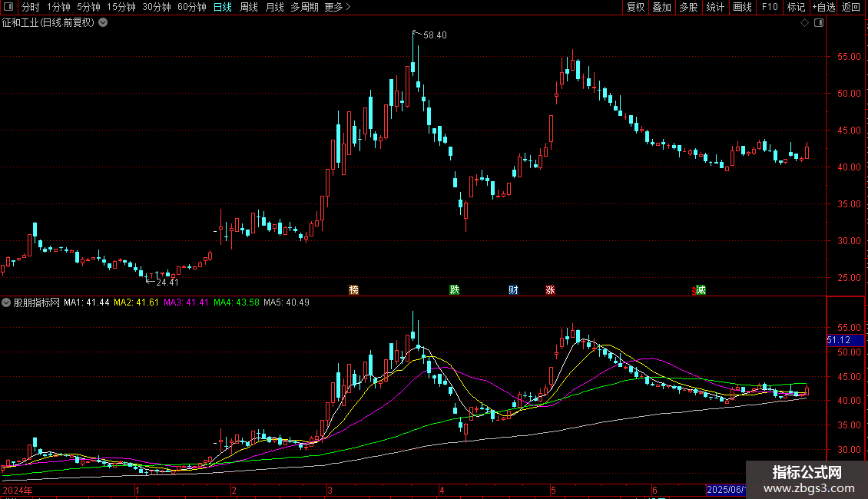Click the 24.41 low price label
This screenshot has height=499, width=868.
(167, 283)
